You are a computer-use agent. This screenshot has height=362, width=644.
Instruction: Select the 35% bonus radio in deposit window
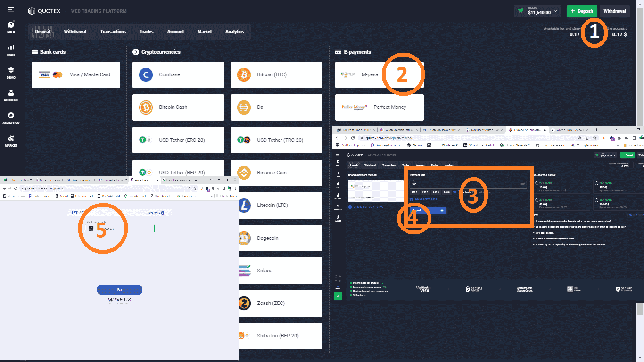596,200
